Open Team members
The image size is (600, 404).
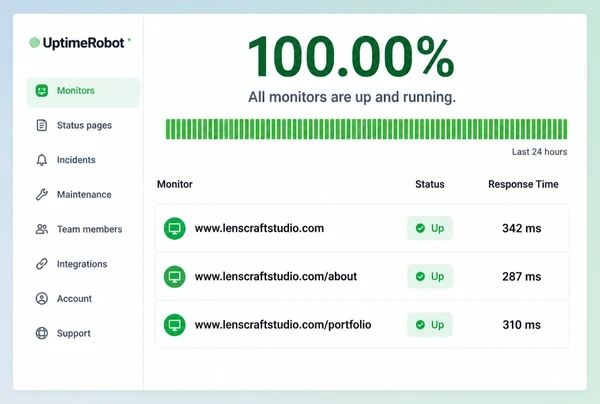pos(90,229)
